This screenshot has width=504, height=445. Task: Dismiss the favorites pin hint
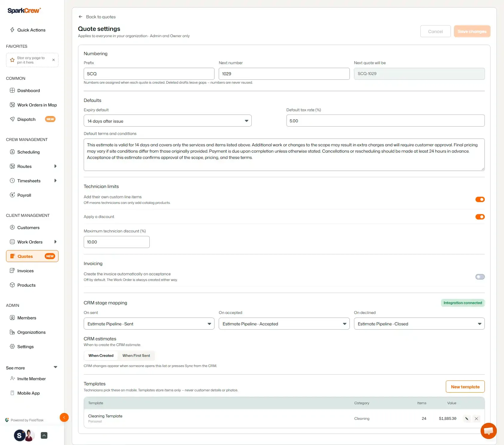pyautogui.click(x=53, y=60)
